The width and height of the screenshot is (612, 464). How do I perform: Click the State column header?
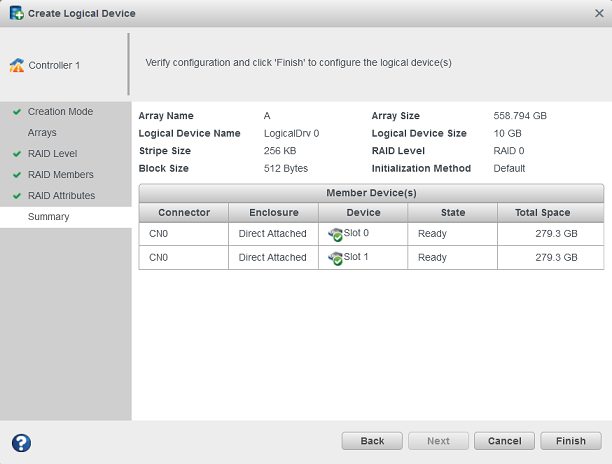click(x=453, y=212)
